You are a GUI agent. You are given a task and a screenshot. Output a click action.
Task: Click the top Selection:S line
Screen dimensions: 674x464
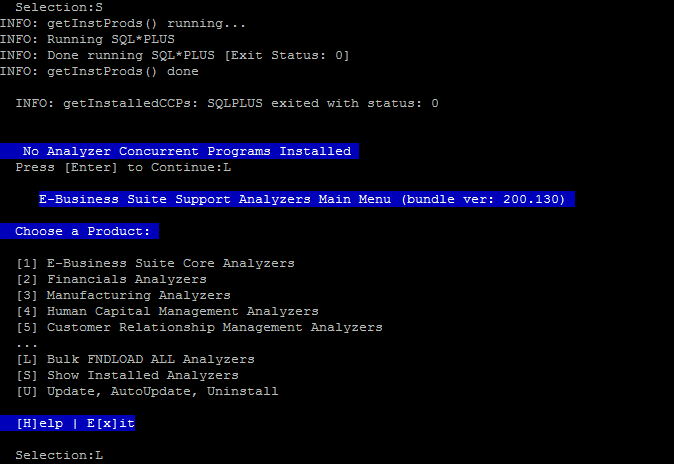[x=59, y=7]
